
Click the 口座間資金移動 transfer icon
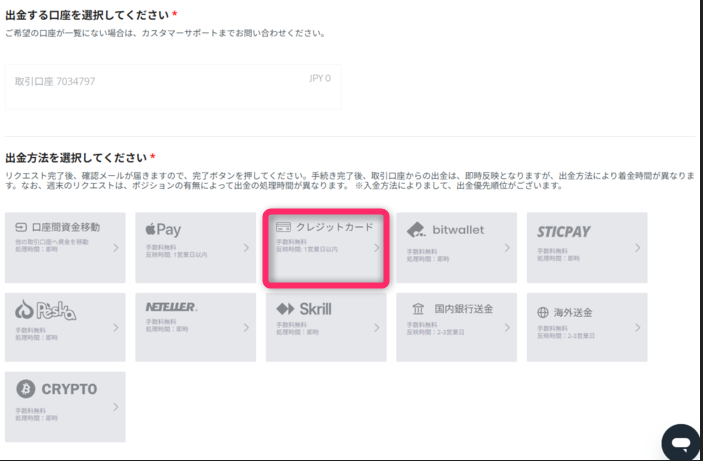click(x=21, y=229)
